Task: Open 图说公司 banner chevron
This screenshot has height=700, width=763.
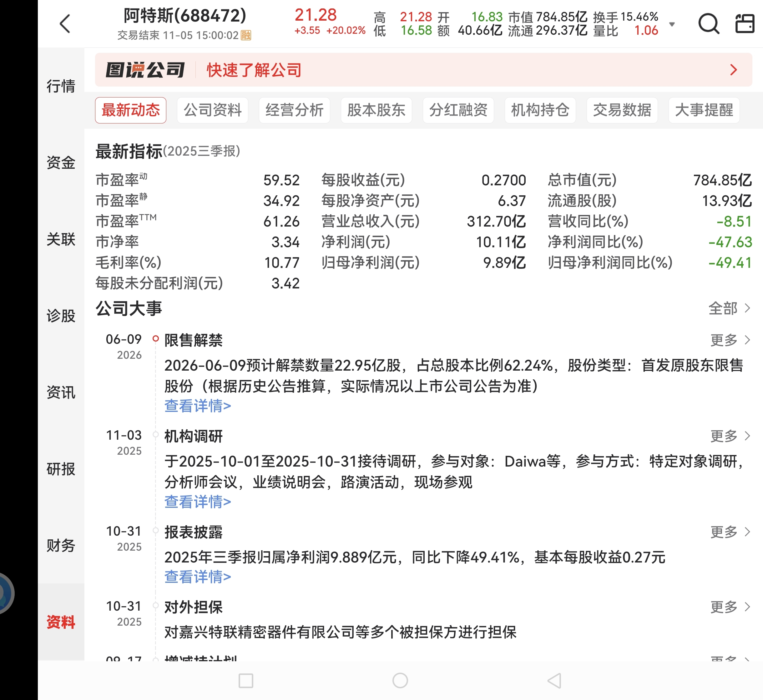Action: (733, 70)
